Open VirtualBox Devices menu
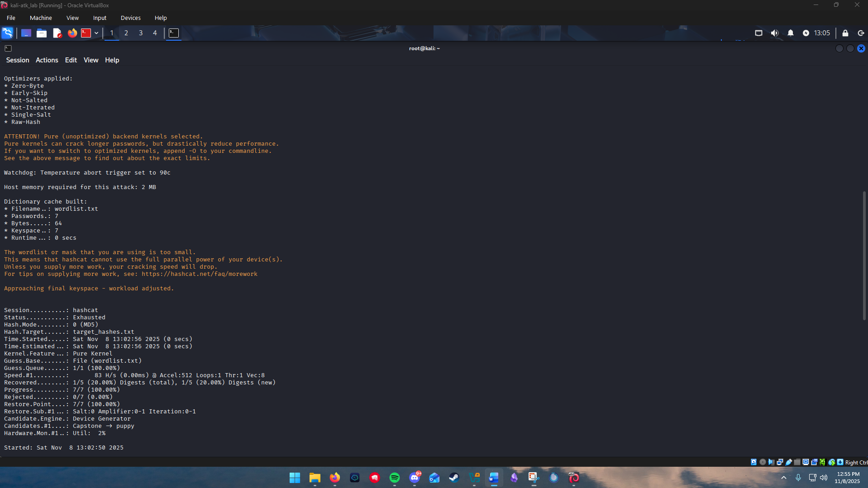Viewport: 868px width, 488px height. [131, 18]
